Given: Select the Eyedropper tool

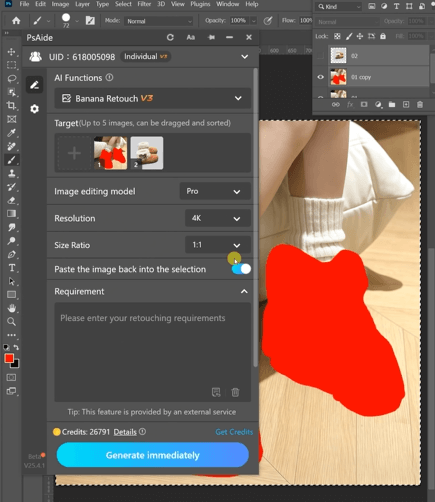Looking at the screenshot, I should tap(11, 133).
